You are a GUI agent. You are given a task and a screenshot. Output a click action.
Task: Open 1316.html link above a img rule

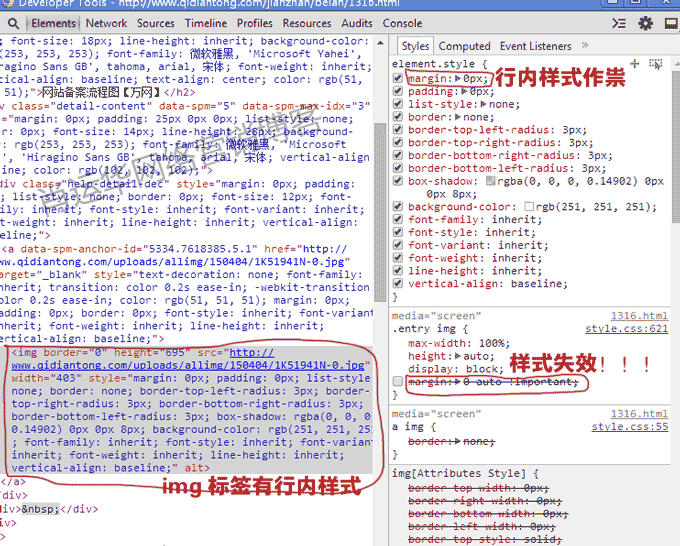(639, 414)
